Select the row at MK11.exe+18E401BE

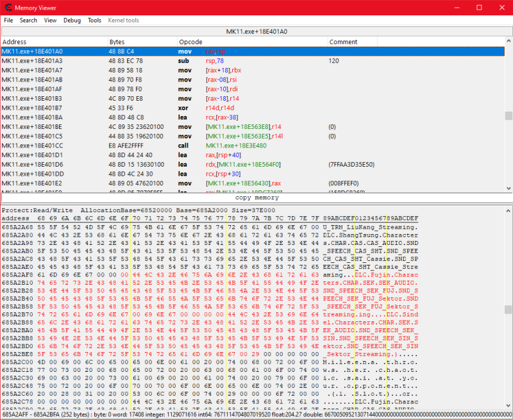(x=253, y=127)
